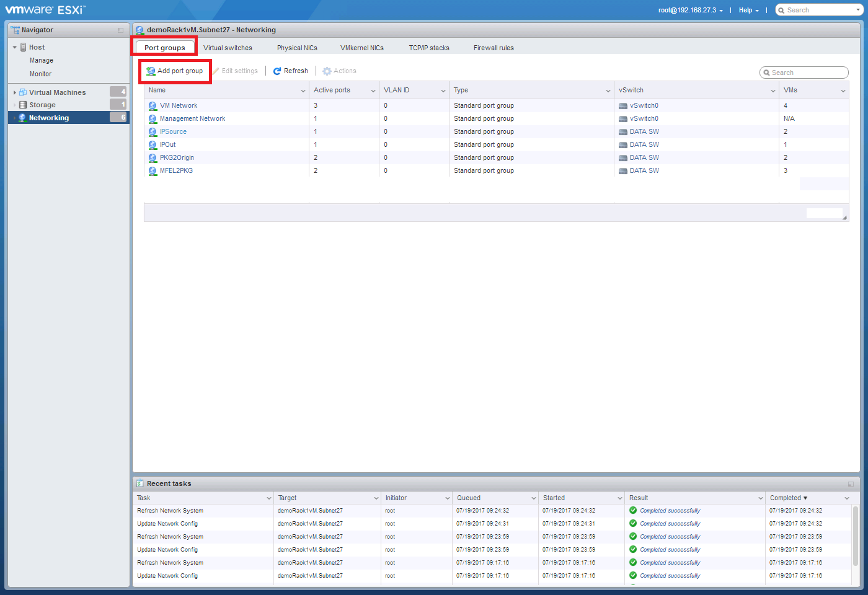The height and width of the screenshot is (595, 868).
Task: Open the VMkernel NICs tab
Action: pyautogui.click(x=362, y=48)
